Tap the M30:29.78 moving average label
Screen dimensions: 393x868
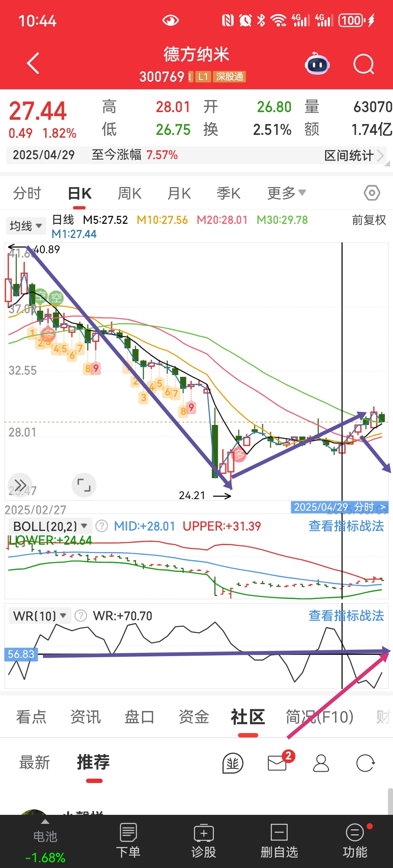pyautogui.click(x=282, y=220)
